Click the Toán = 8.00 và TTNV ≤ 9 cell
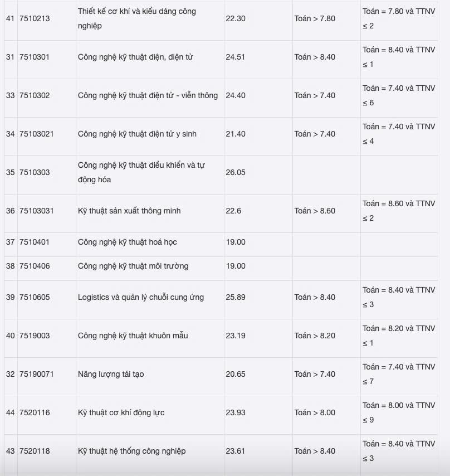450x476 pixels. (x=399, y=412)
